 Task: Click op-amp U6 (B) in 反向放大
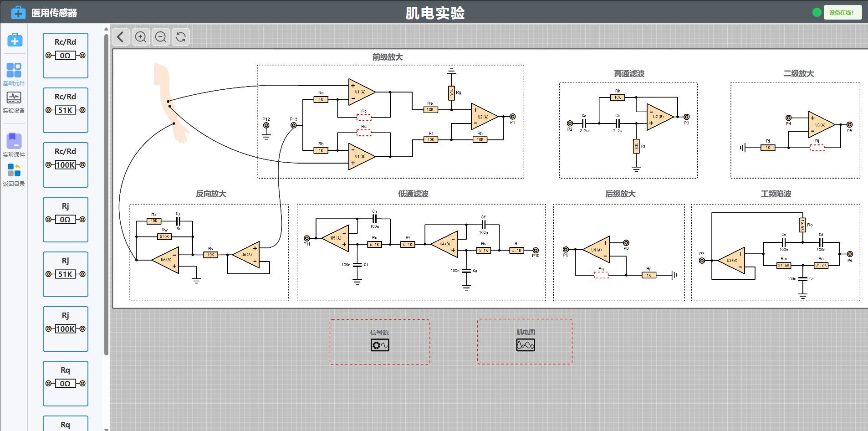(x=166, y=260)
